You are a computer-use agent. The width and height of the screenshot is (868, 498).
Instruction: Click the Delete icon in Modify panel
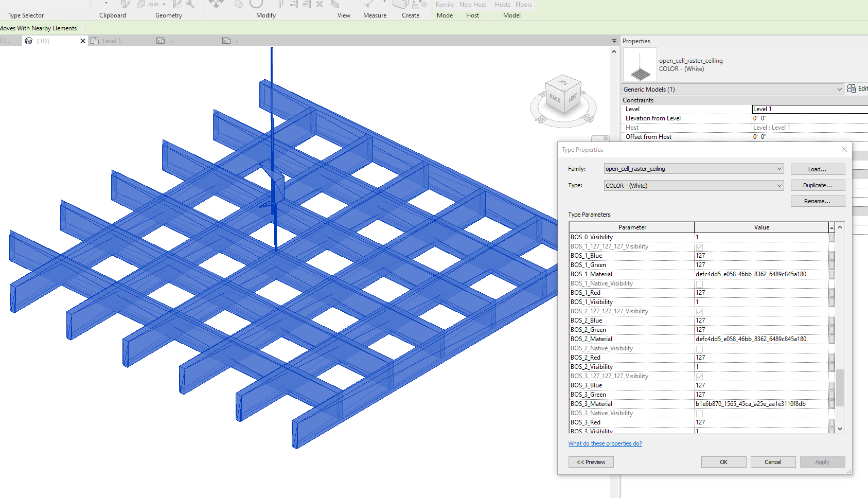coord(320,5)
